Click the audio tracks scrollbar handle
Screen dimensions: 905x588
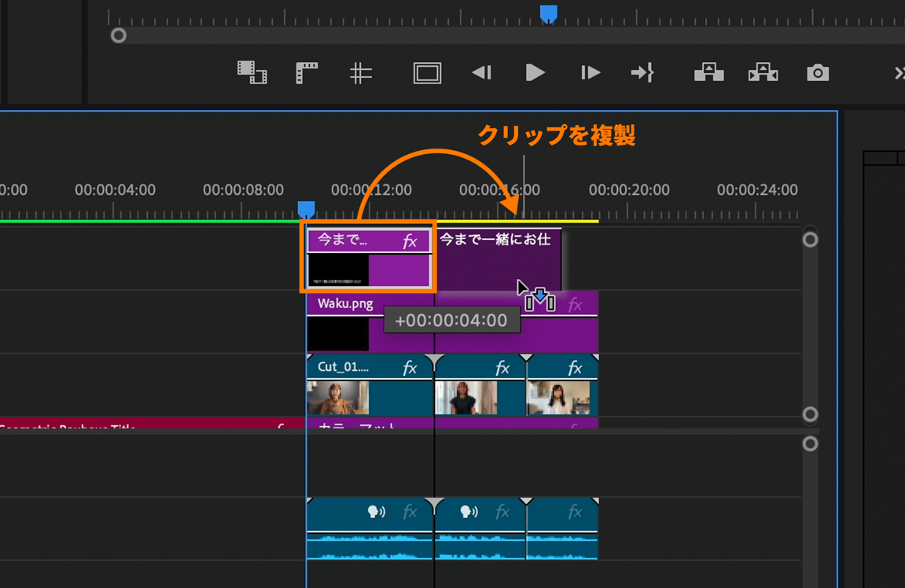tap(810, 443)
